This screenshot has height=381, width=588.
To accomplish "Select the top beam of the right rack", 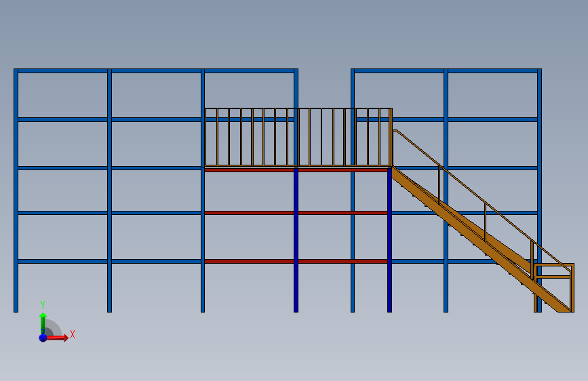I will pos(446,71).
